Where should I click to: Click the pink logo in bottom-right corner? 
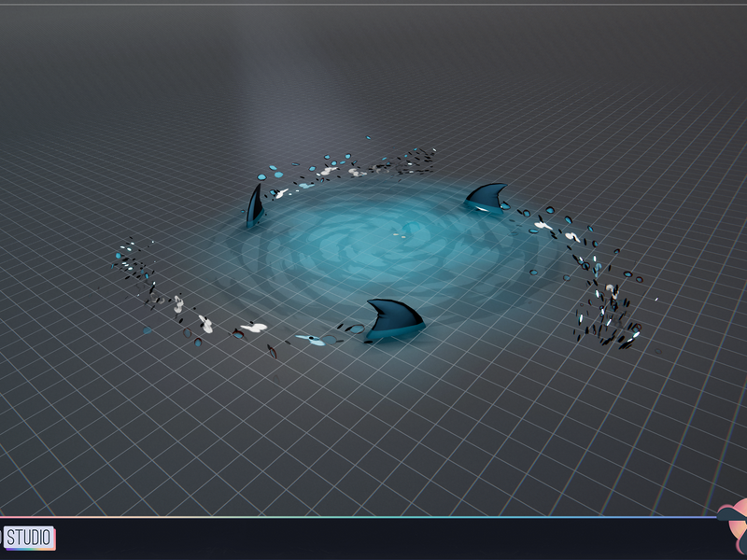point(733,528)
